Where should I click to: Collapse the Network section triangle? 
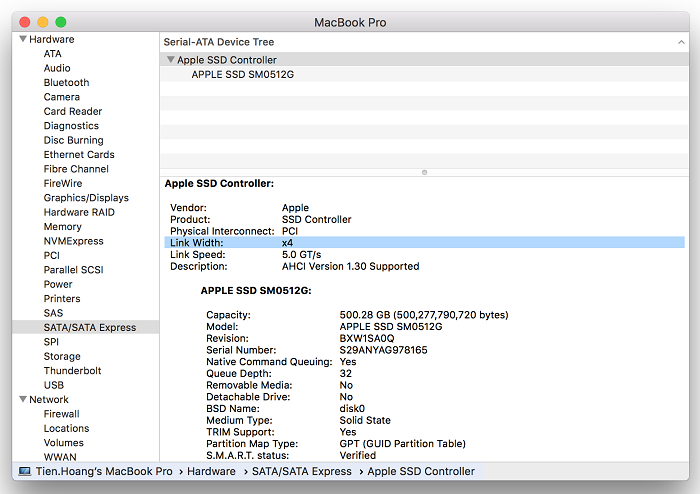tap(23, 399)
